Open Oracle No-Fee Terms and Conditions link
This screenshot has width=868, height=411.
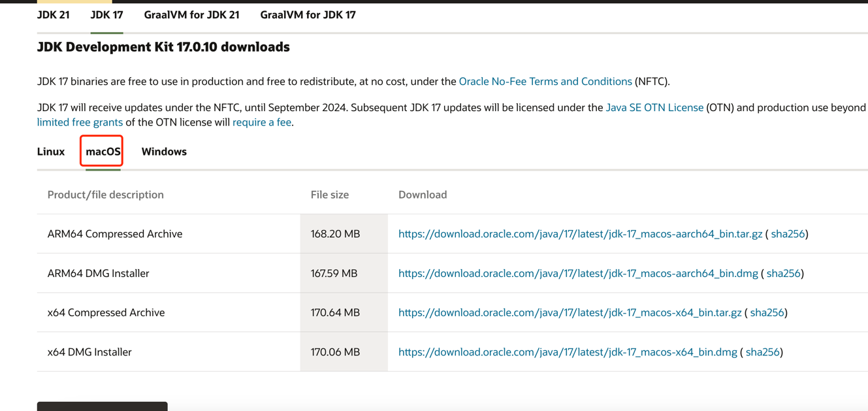[545, 82]
